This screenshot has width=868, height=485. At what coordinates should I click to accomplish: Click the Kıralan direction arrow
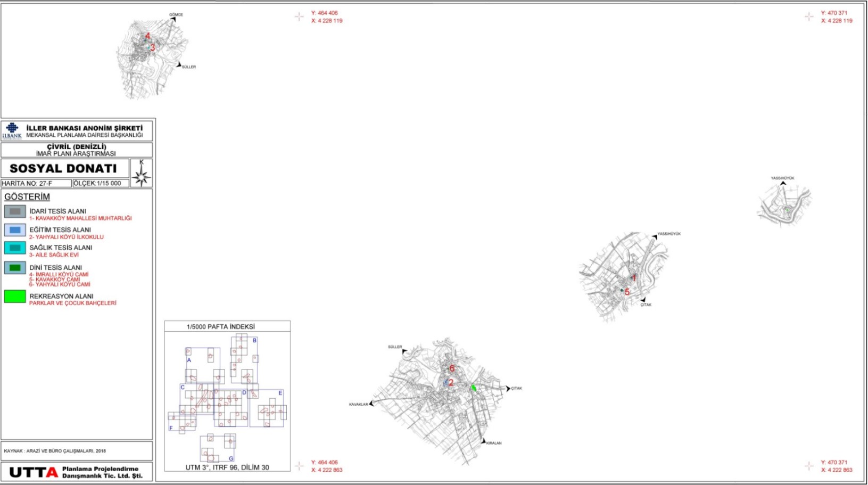click(483, 441)
